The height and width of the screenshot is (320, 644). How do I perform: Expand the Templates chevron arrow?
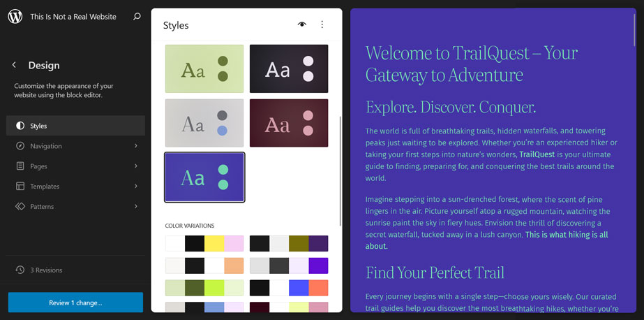136,187
